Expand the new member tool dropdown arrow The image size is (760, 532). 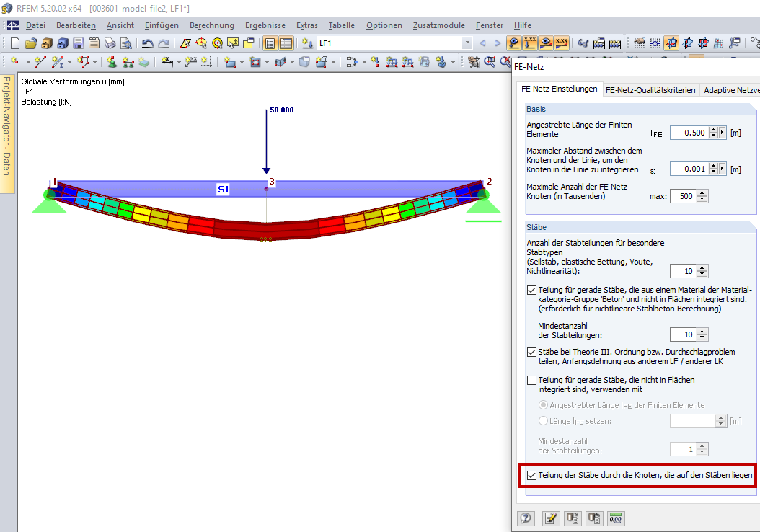point(70,62)
